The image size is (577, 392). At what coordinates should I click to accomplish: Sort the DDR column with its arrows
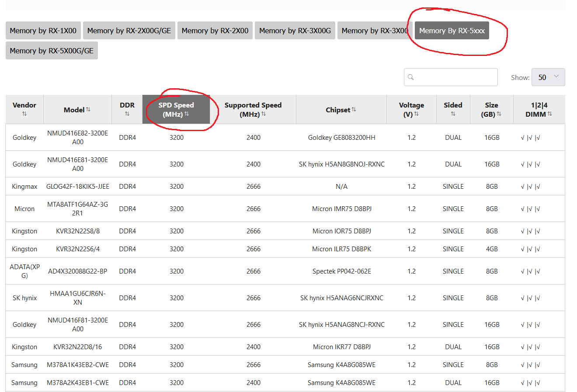coord(127,114)
